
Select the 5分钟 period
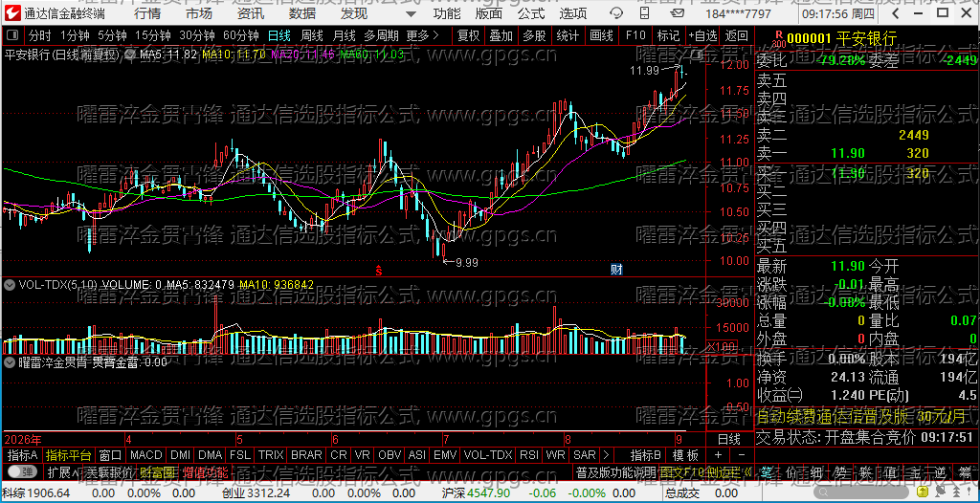[112, 35]
